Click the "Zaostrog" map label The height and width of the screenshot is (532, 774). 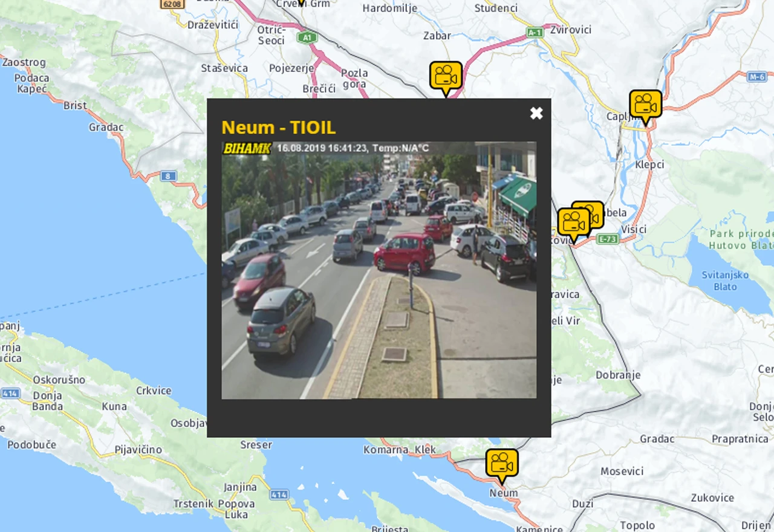point(24,63)
